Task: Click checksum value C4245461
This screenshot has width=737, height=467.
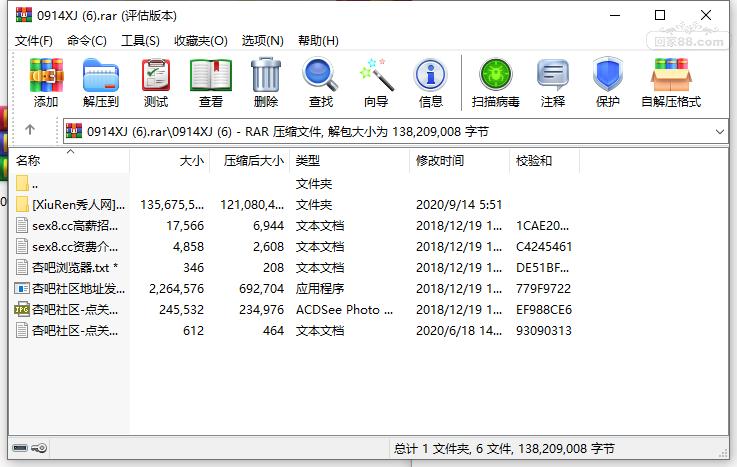Action: click(x=544, y=247)
